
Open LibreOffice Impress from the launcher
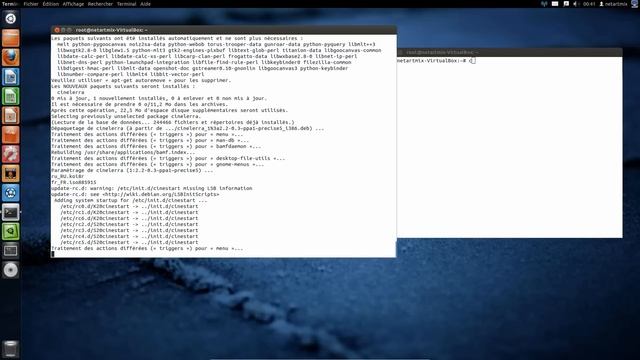(x=11, y=116)
